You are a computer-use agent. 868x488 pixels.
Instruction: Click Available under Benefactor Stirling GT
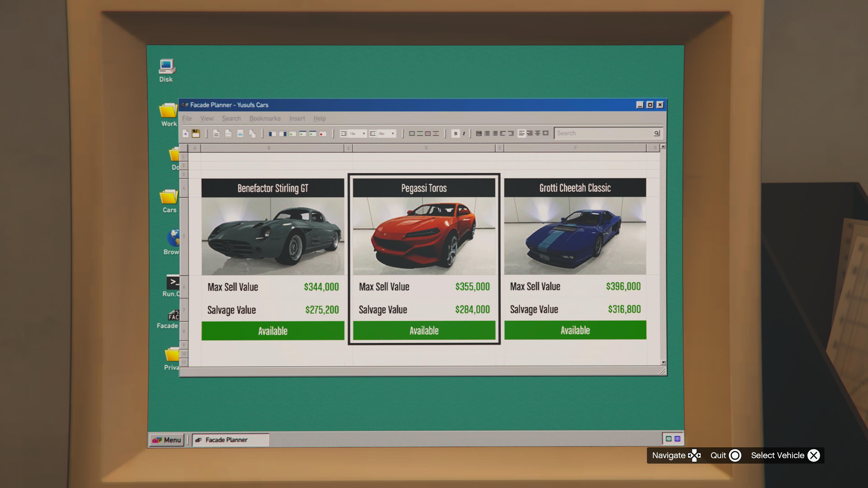[x=273, y=331]
